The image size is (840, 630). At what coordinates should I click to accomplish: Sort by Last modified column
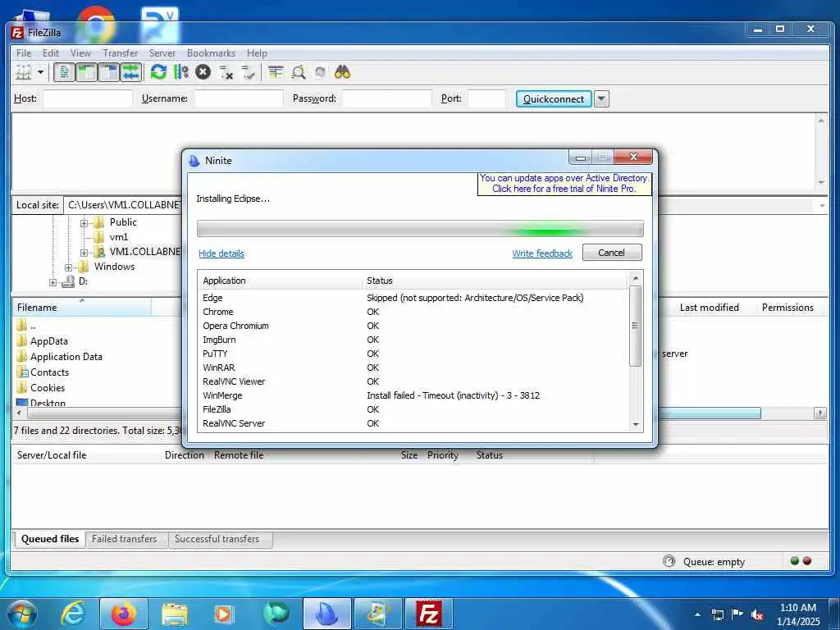(710, 308)
